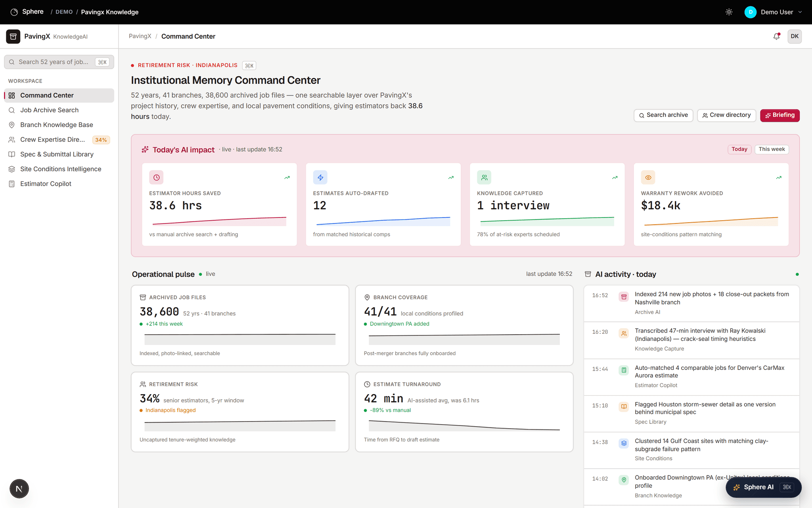Click the Demo User avatar circle
The image size is (812, 508).
[x=750, y=12]
